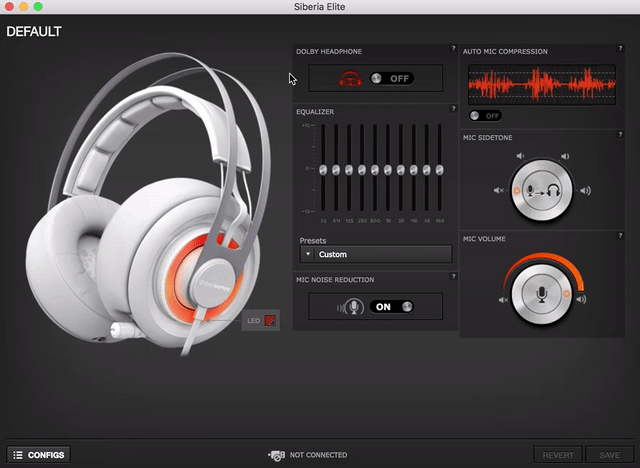
Task: Click the 16K equalizer slider
Action: coord(440,170)
